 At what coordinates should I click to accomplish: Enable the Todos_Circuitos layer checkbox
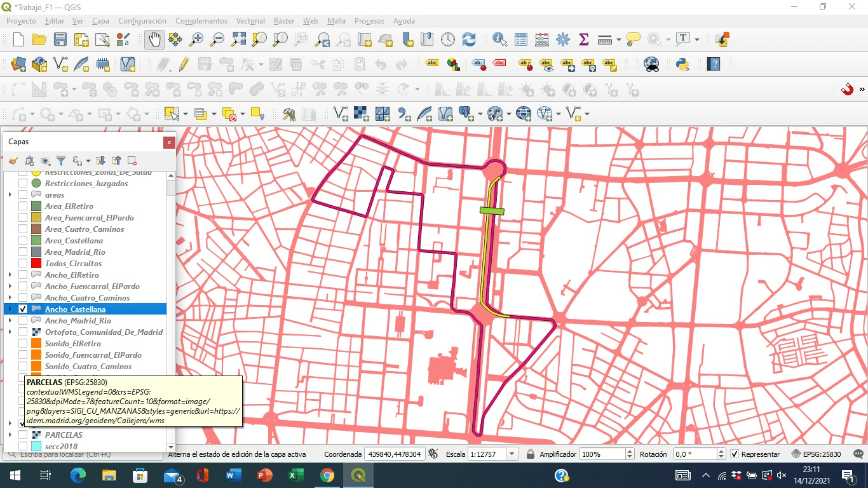(23, 264)
